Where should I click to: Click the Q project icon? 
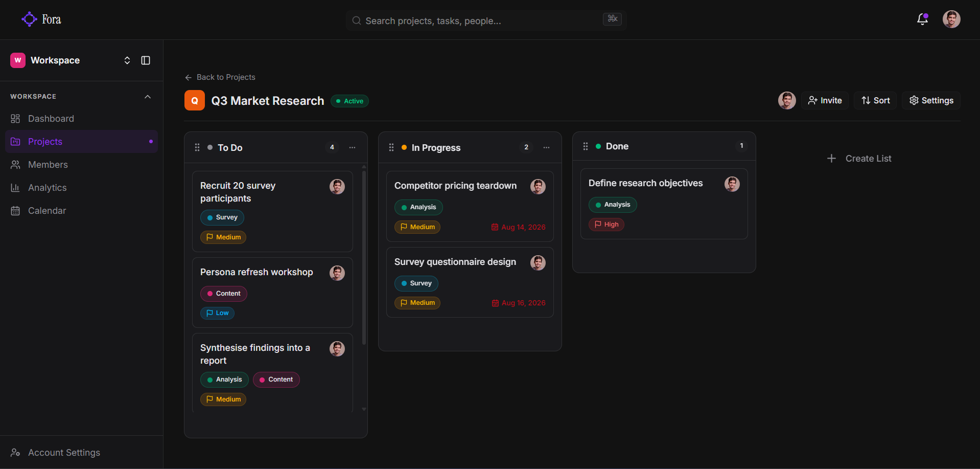195,101
